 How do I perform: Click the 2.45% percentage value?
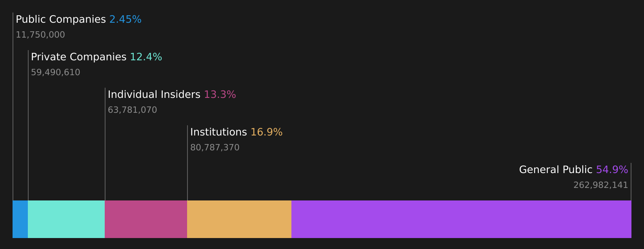click(x=125, y=20)
